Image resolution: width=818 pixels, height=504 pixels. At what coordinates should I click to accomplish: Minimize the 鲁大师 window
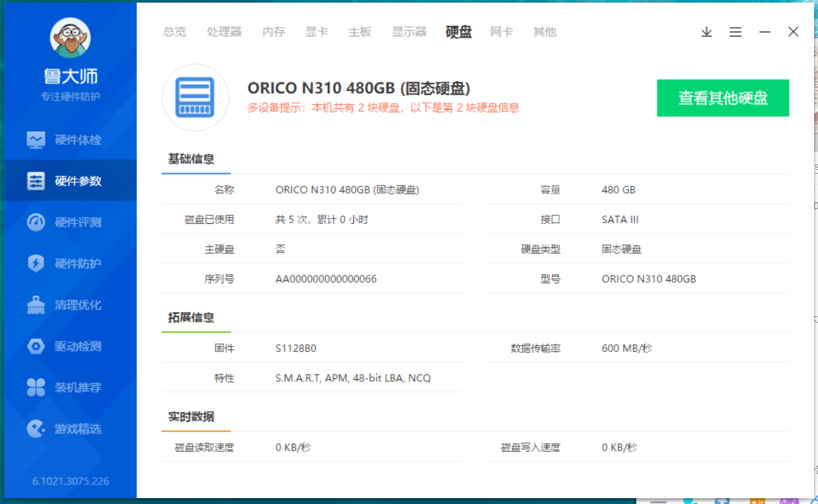coord(764,32)
